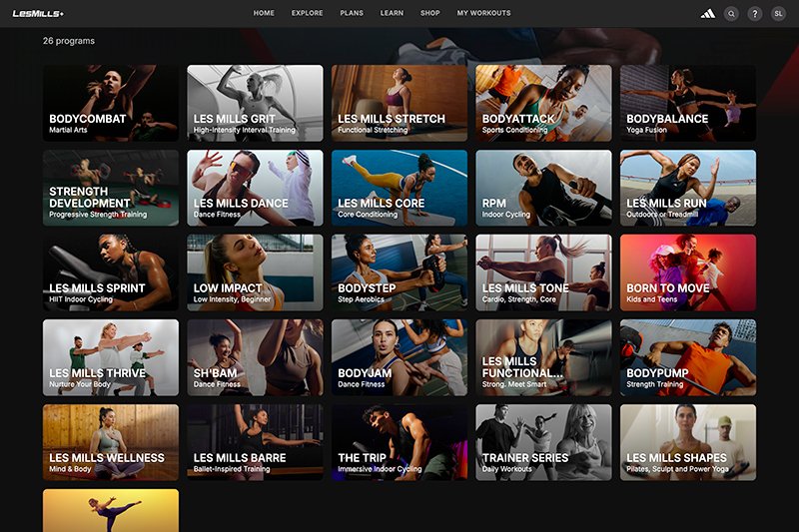Image resolution: width=799 pixels, height=532 pixels.
Task: Open the BODYSTEP Step Aerobics card
Action: click(x=399, y=272)
